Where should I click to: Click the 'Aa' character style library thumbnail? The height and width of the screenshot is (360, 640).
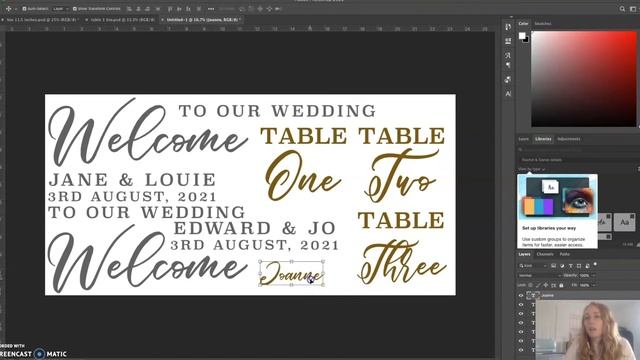[624, 222]
